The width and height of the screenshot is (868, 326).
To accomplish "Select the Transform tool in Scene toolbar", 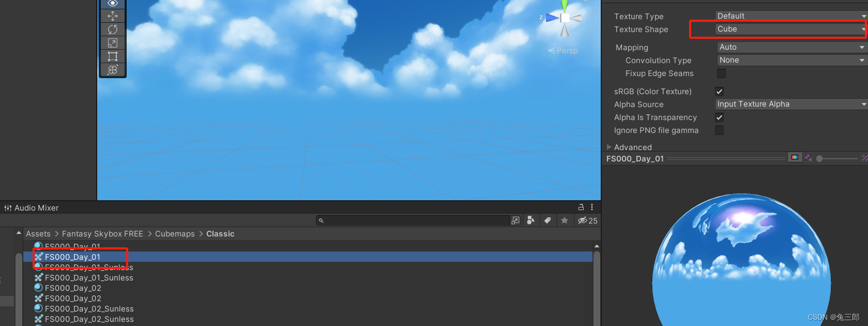I will (113, 70).
